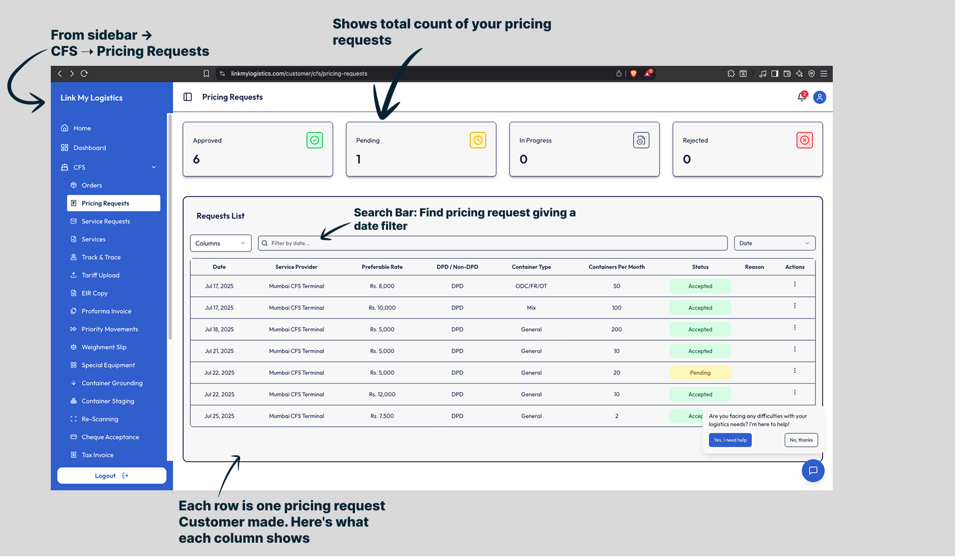Open the chat support bubble icon
This screenshot has height=560, width=974.
click(x=813, y=471)
